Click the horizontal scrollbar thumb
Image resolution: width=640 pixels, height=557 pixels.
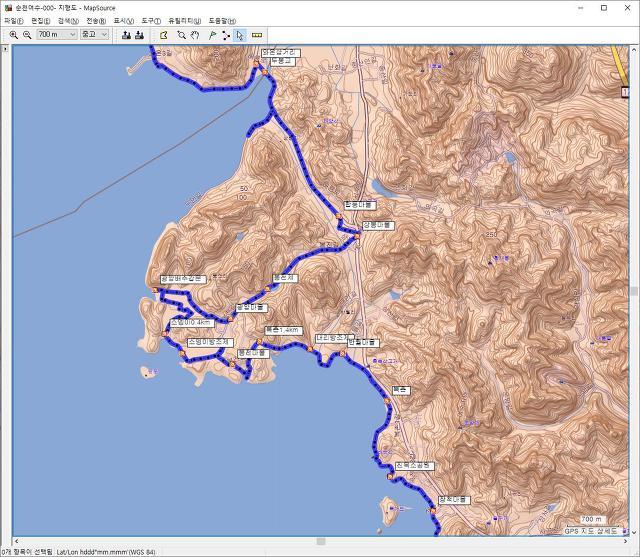coord(321,541)
